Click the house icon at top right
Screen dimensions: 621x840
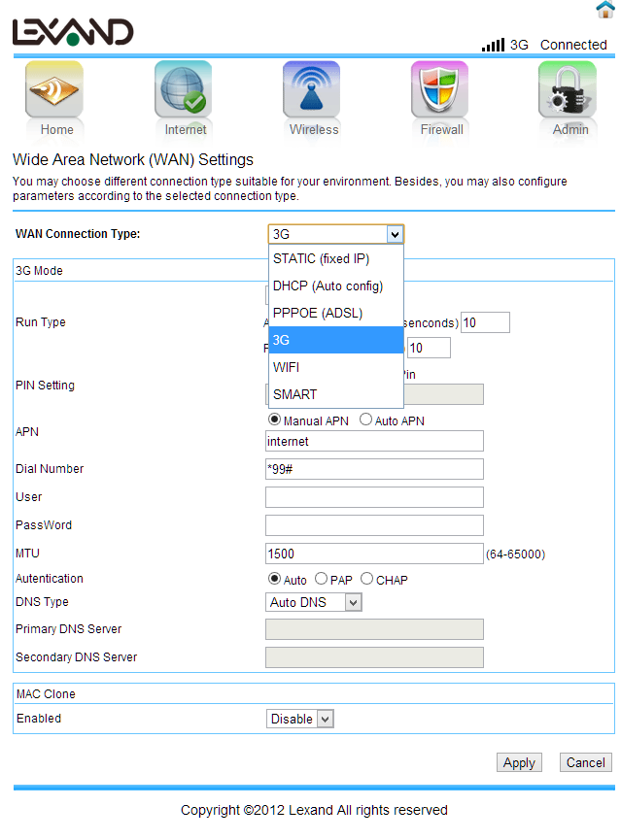pos(605,9)
